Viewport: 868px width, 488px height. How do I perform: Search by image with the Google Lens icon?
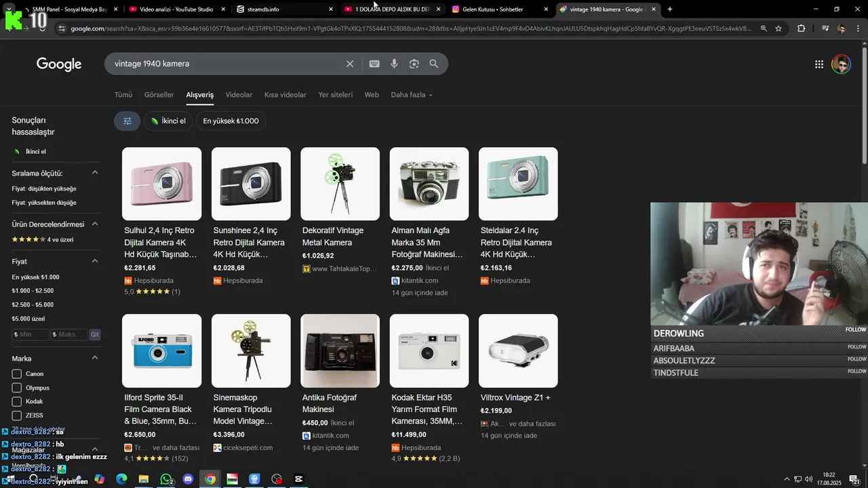[x=414, y=64]
